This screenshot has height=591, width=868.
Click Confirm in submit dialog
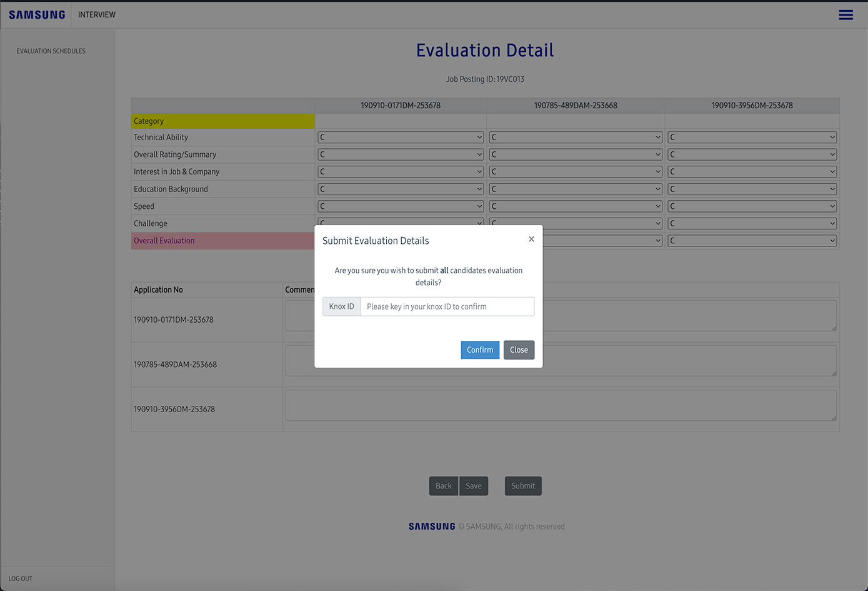(479, 350)
